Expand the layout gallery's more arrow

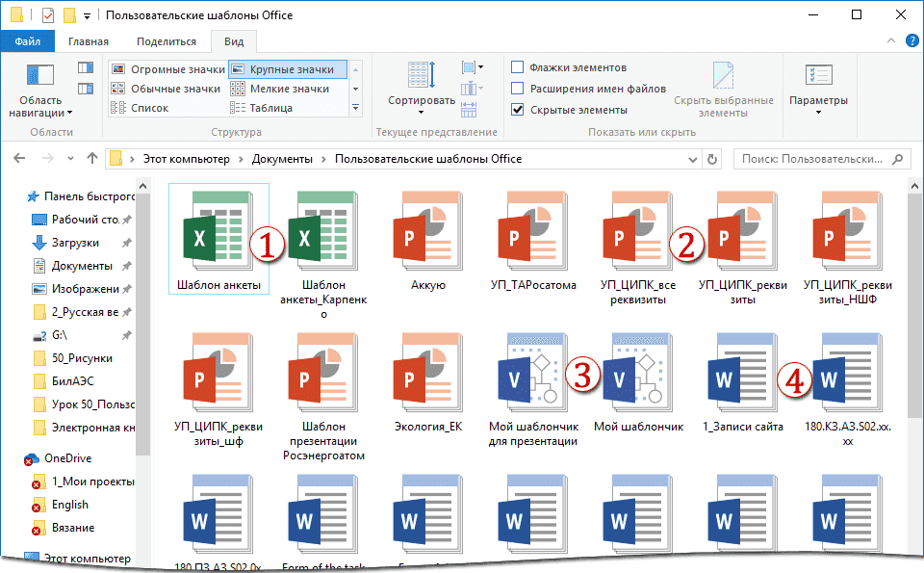click(x=355, y=108)
